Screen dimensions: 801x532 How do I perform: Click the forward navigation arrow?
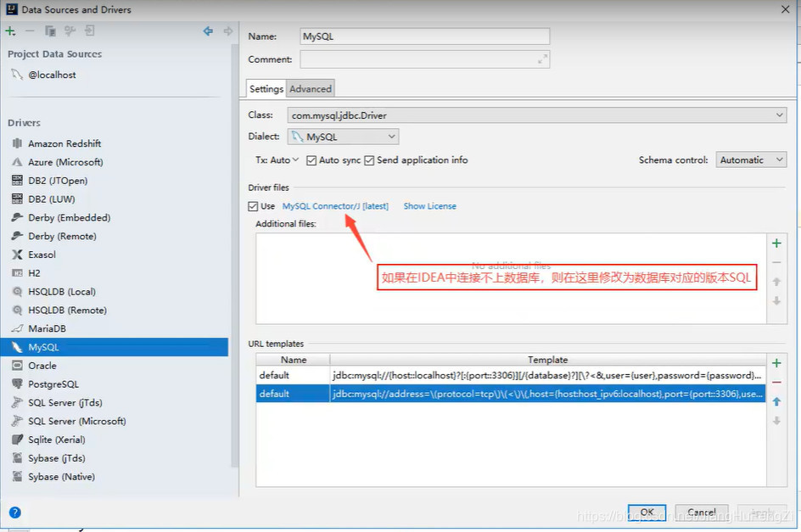(228, 31)
